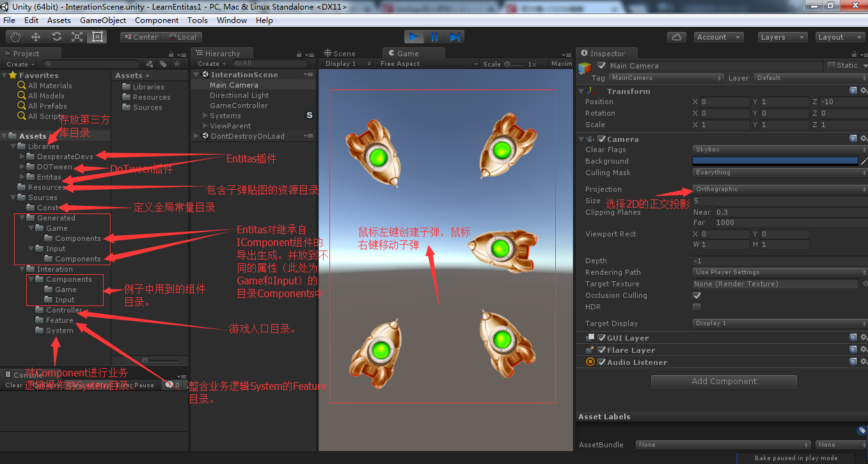
Task: Open the camera Background color swatch
Action: 775,161
